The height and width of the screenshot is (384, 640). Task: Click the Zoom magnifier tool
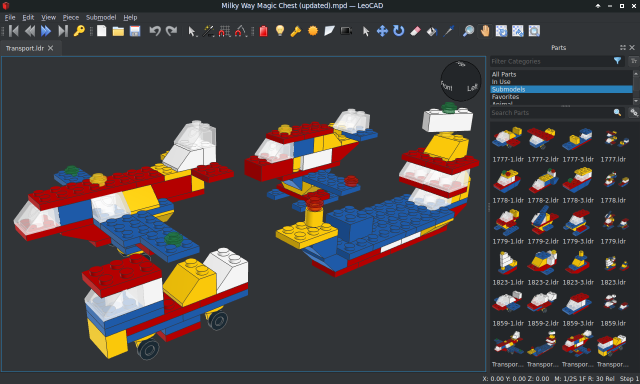pyautogui.click(x=468, y=31)
